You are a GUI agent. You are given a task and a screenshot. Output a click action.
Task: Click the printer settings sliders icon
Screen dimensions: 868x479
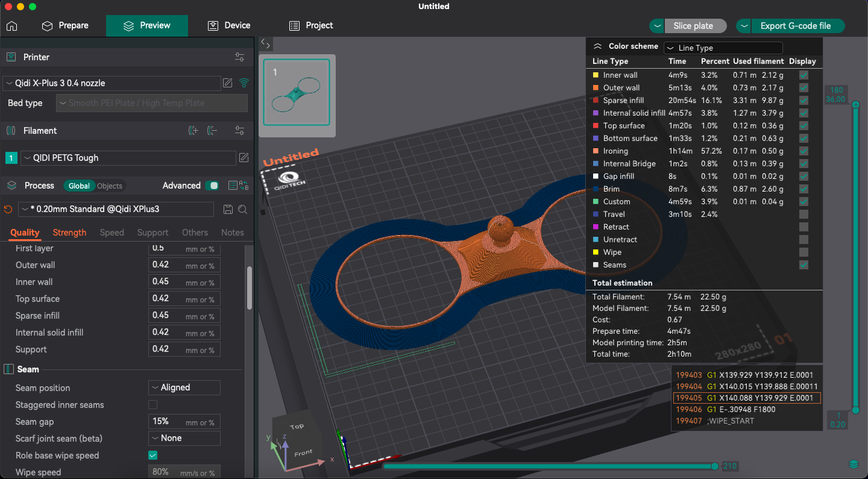click(x=239, y=57)
